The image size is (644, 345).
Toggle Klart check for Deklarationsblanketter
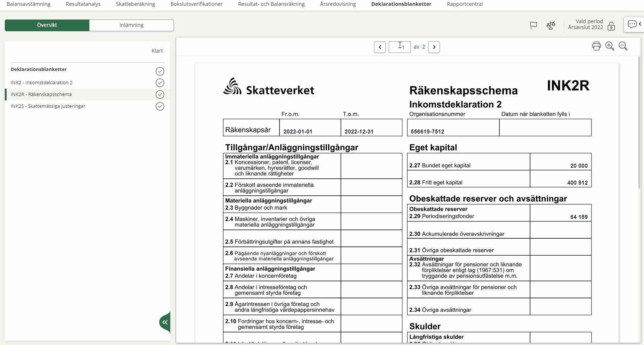click(x=160, y=71)
